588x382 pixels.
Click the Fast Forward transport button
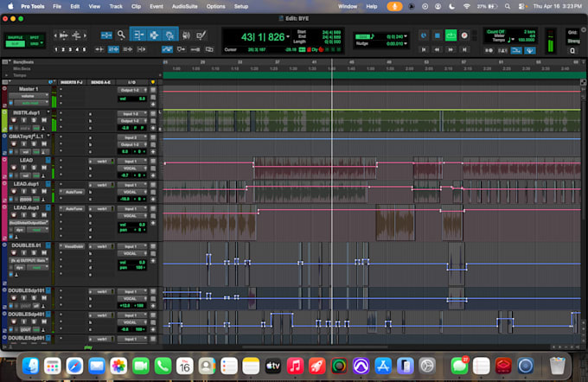(451, 49)
